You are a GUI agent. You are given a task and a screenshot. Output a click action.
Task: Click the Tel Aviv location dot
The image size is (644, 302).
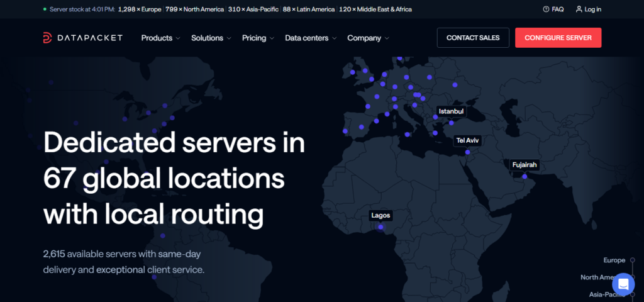point(467,152)
